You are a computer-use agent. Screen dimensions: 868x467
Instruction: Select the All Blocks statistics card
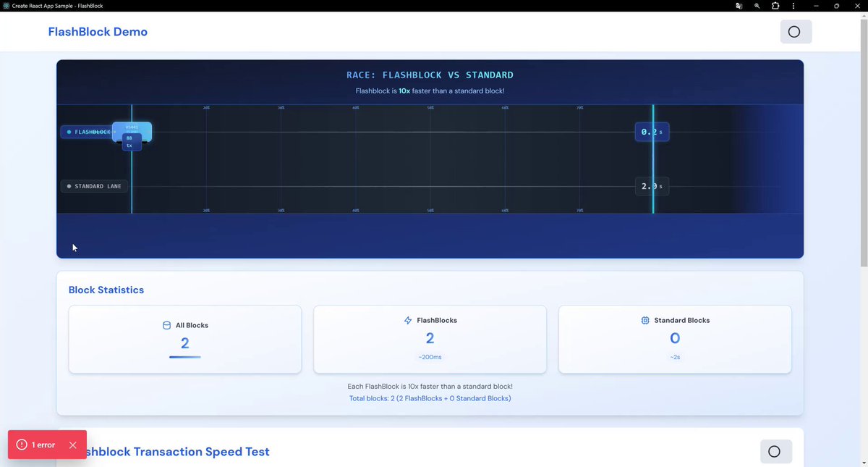(x=185, y=340)
